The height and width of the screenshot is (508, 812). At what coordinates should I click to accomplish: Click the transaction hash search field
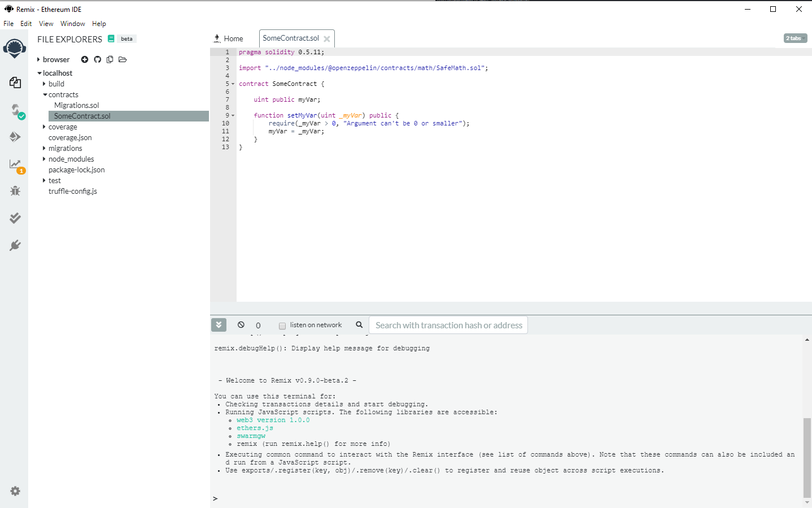(448, 325)
